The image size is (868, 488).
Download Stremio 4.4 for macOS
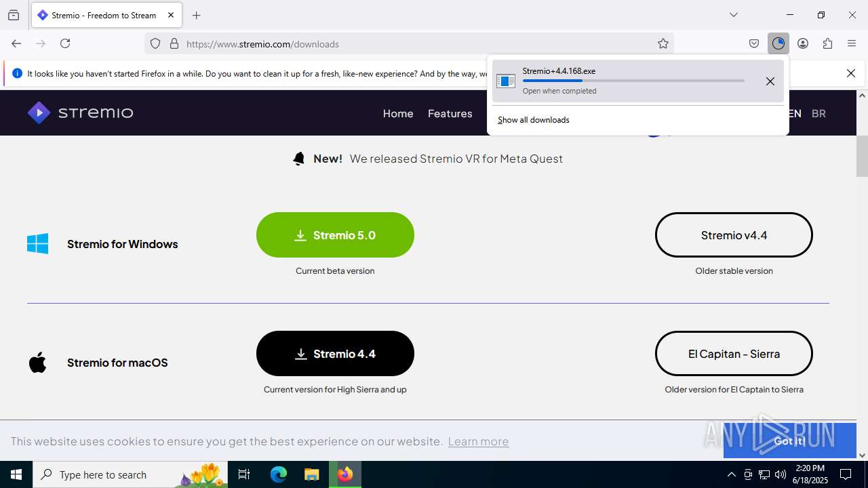[x=335, y=354]
